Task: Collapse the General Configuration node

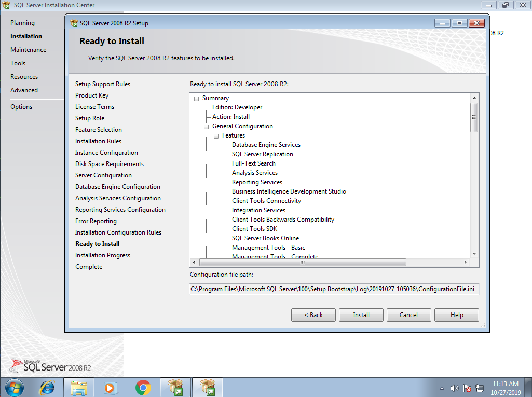Action: pyautogui.click(x=206, y=127)
